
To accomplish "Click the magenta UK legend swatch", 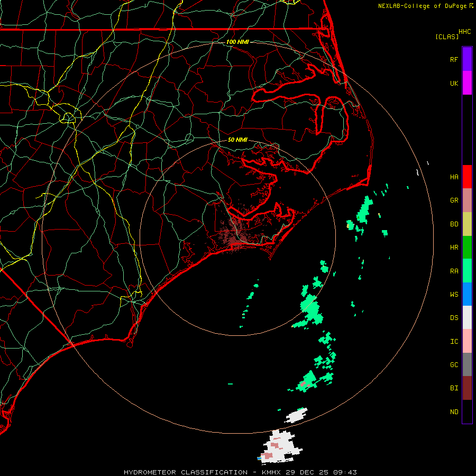I will [467, 83].
